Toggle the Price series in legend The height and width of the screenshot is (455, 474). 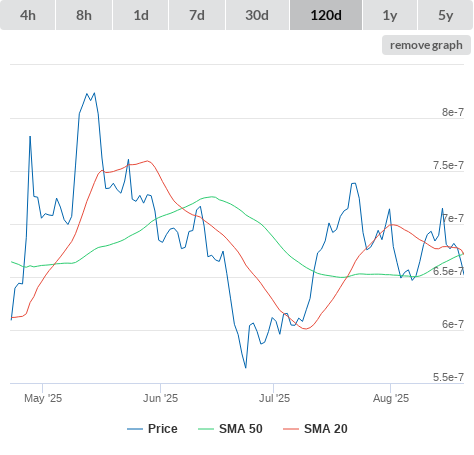(152, 429)
